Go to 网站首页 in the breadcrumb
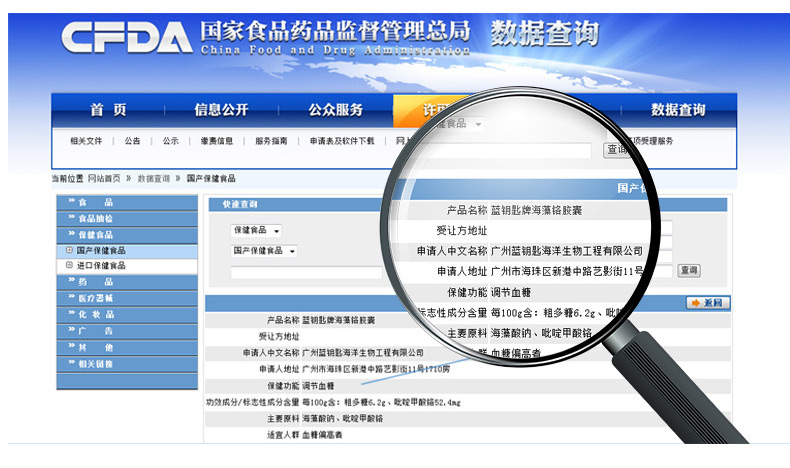The height and width of the screenshot is (468, 790). (x=104, y=178)
